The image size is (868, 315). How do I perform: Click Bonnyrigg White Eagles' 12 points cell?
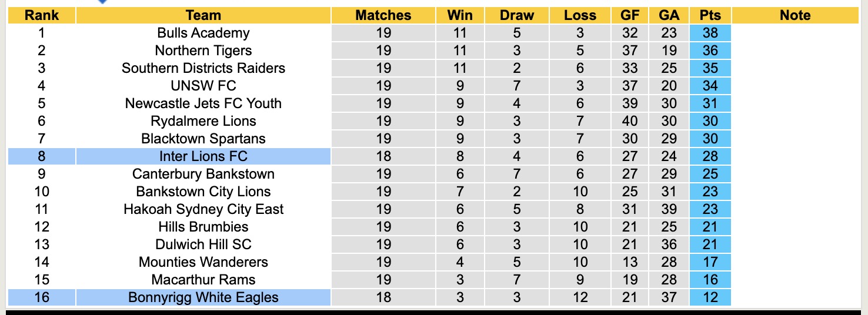710,297
